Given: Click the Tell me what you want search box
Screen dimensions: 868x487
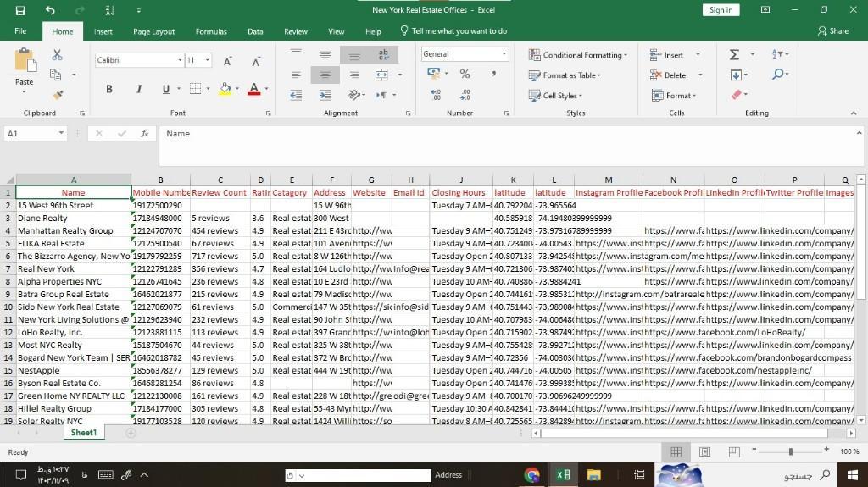Looking at the screenshot, I should click(454, 31).
